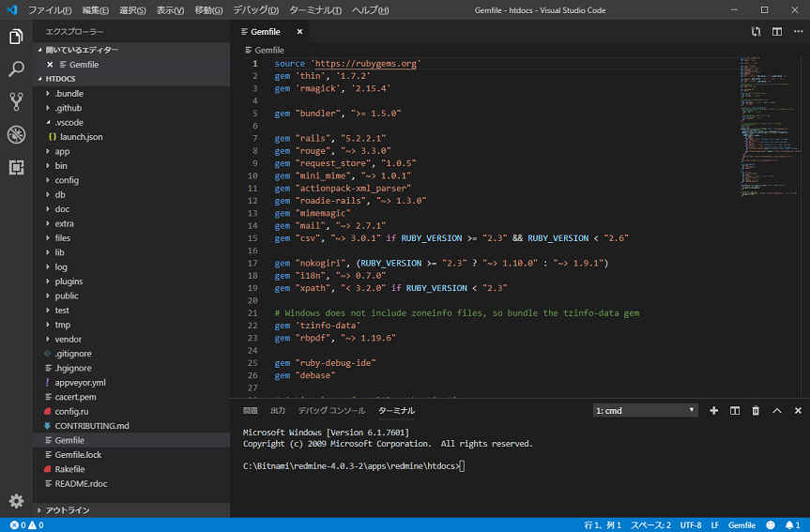
Task: Split the editor to the right
Action: [777, 32]
